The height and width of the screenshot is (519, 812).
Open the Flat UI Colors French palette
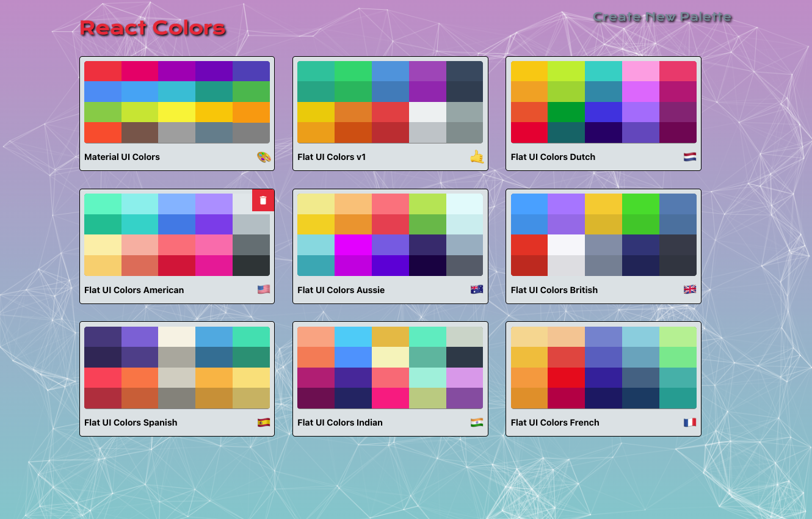pyautogui.click(x=603, y=366)
